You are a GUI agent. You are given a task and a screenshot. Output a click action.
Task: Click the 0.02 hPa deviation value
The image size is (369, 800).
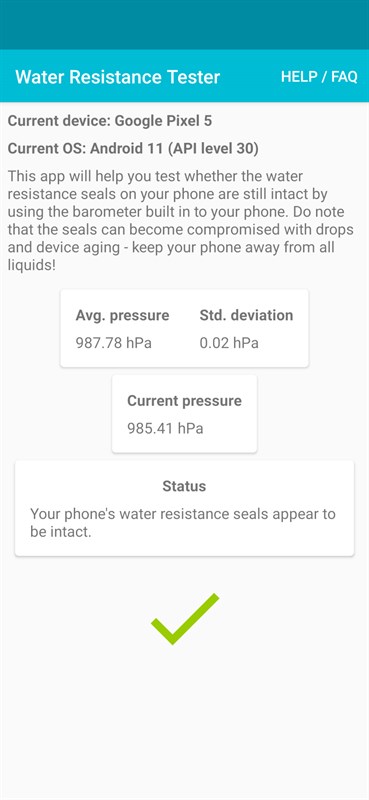tap(229, 342)
